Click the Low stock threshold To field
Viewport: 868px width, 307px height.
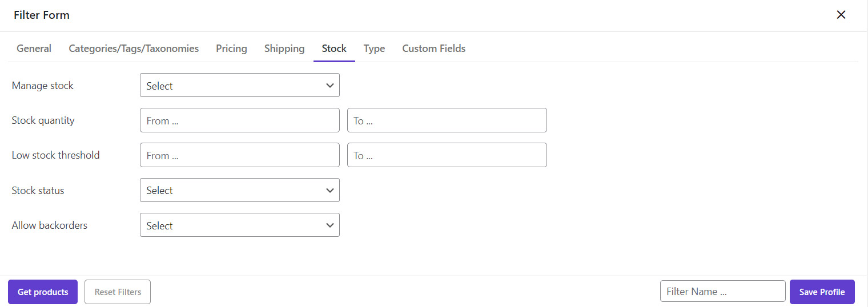(447, 155)
